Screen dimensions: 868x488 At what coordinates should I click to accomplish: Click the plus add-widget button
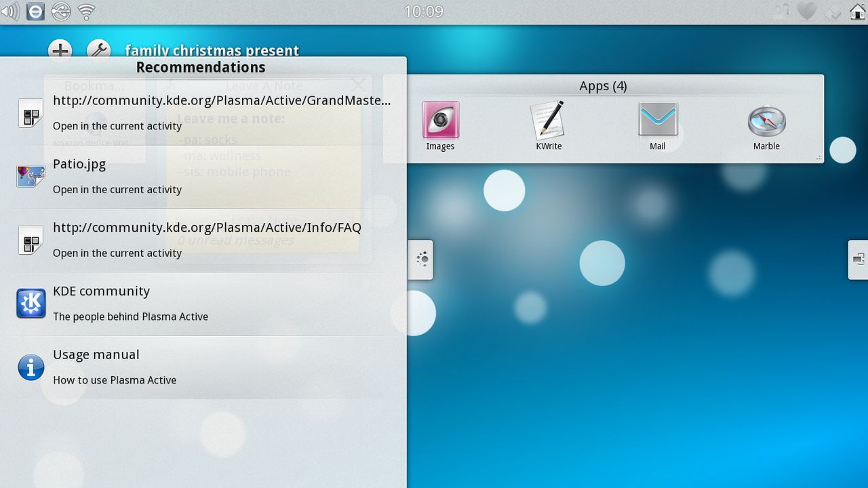point(60,50)
